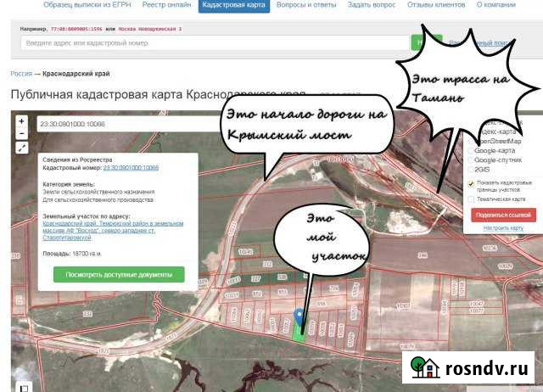Open Отзывы клиентов page
The width and height of the screenshot is (543, 392).
[x=436, y=5]
